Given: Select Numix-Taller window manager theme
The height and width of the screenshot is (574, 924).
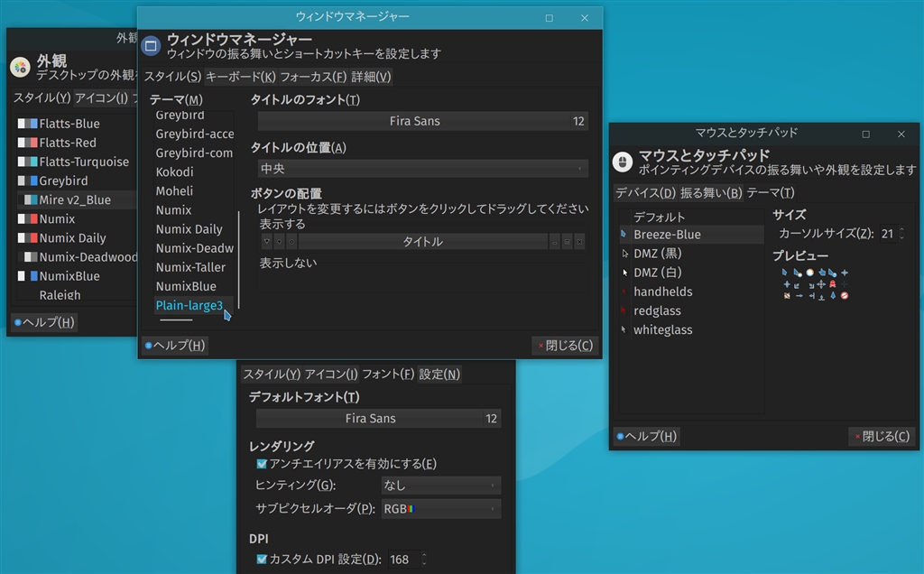Looking at the screenshot, I should 190,267.
